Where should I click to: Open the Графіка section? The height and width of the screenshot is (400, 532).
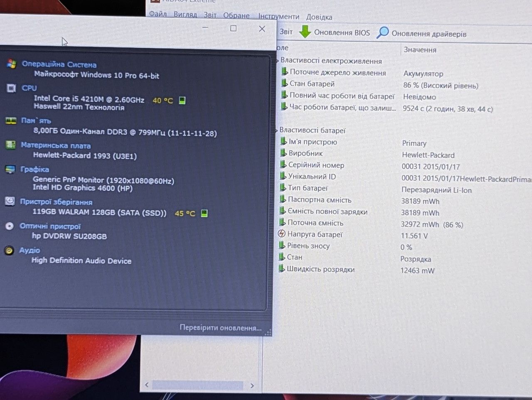(35, 169)
